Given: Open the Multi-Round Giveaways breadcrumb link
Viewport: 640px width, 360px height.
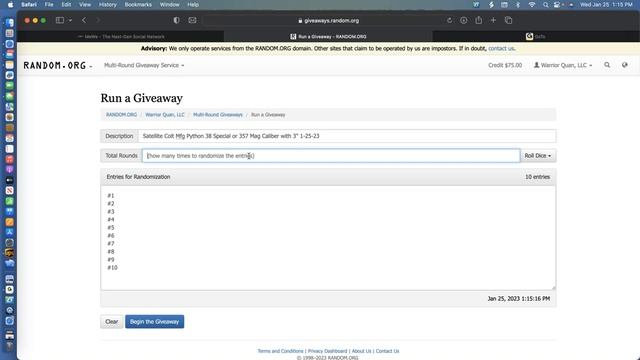Looking at the screenshot, I should [x=218, y=115].
